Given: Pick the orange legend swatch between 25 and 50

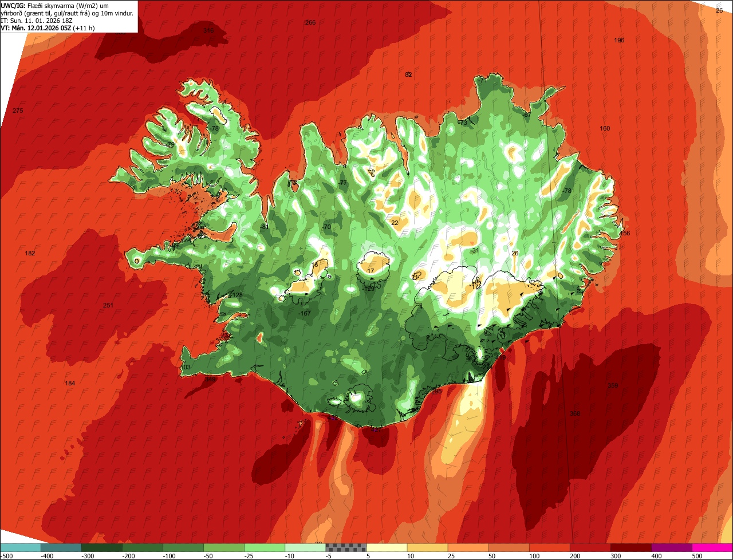Looking at the screenshot, I should [x=468, y=547].
